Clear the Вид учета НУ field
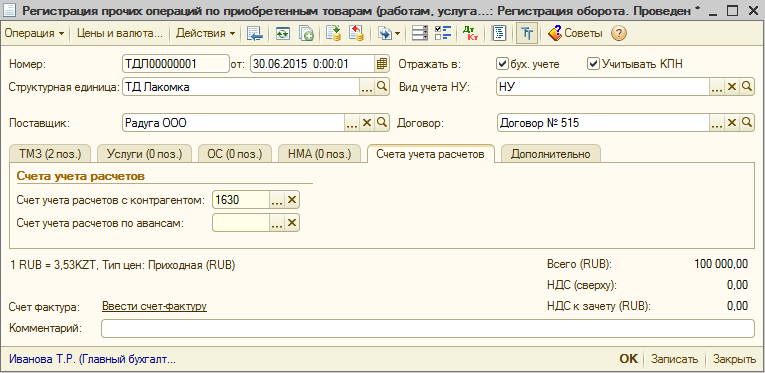 [x=731, y=87]
